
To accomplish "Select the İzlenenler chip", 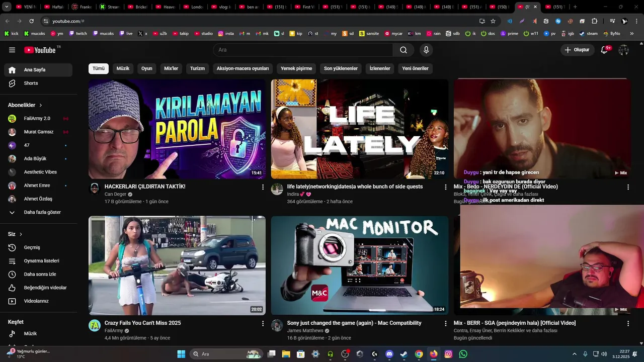I will pyautogui.click(x=380, y=68).
